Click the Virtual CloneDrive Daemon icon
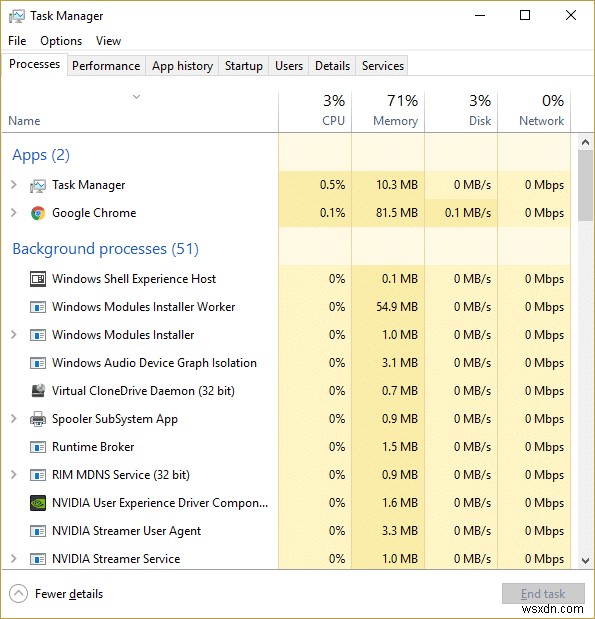 click(38, 391)
